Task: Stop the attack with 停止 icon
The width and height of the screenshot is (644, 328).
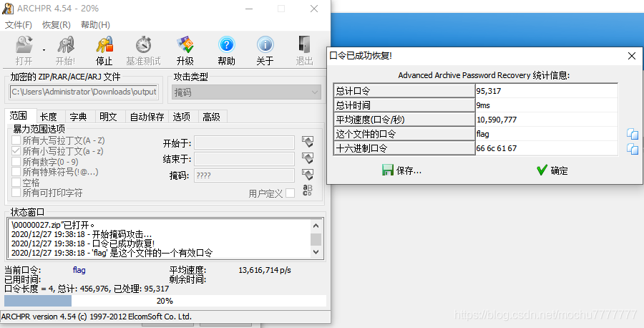Action: point(104,45)
